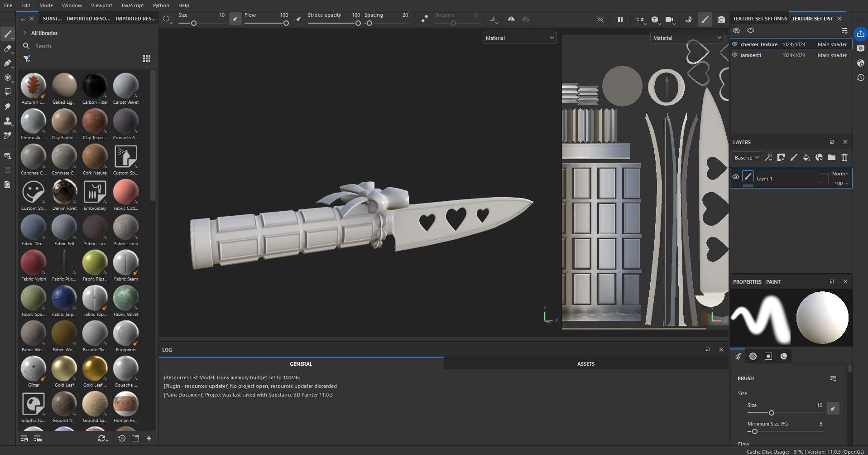Switch to the Texture Set Settings tab

point(760,19)
